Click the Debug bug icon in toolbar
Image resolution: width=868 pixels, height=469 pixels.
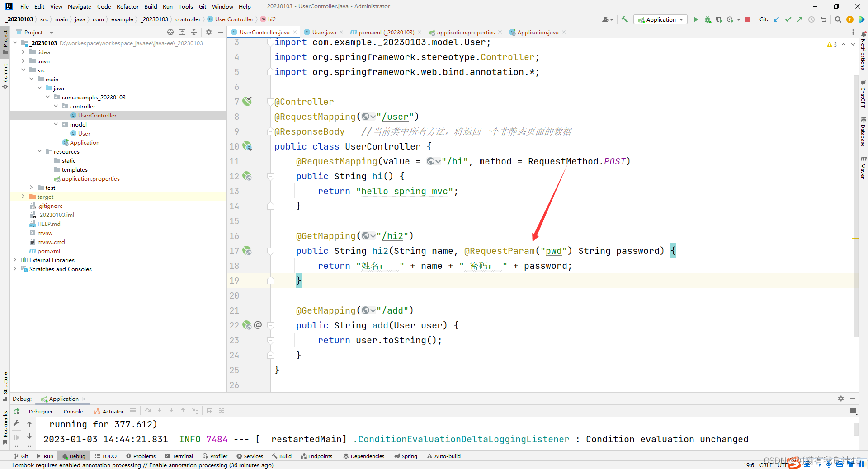708,19
